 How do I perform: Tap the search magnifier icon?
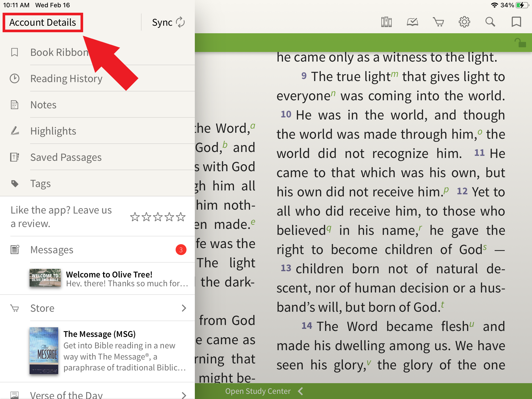[x=490, y=22]
